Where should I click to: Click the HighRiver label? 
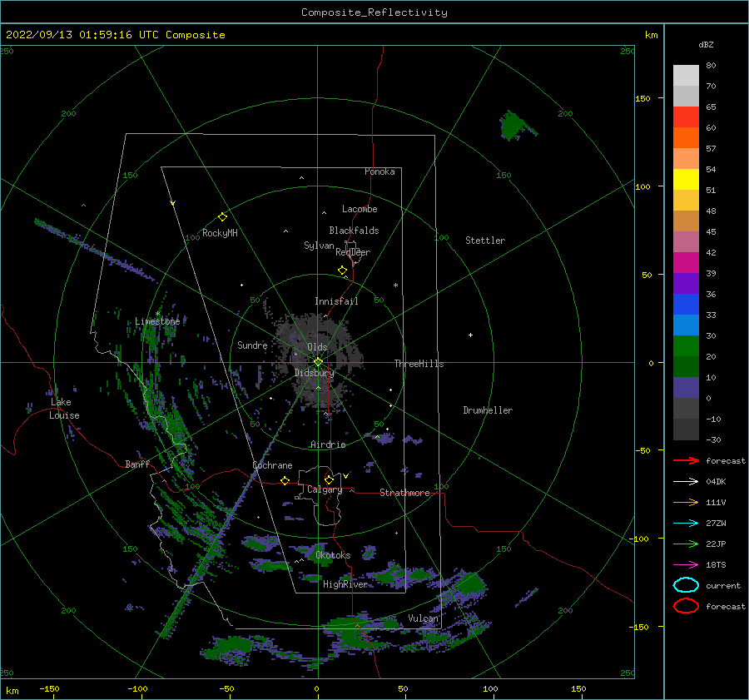click(345, 584)
